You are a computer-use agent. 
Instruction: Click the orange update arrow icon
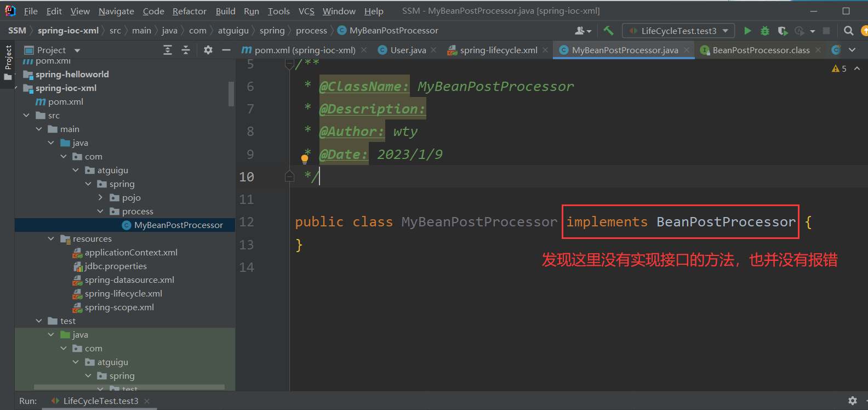click(865, 31)
